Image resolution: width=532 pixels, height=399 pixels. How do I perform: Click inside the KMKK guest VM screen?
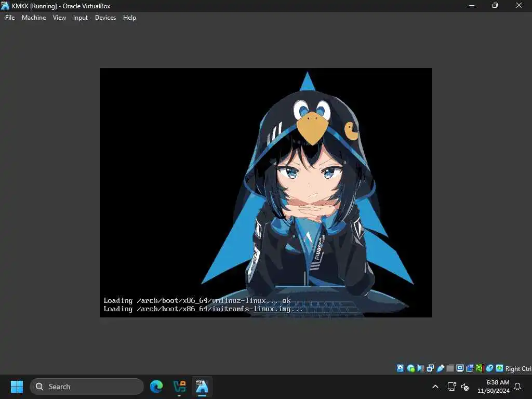pos(265,192)
